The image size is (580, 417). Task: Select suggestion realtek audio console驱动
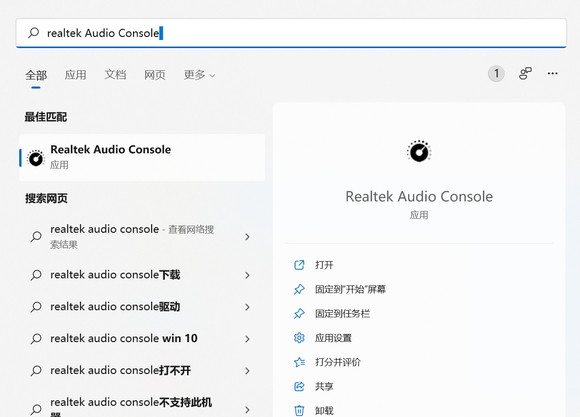[142, 307]
